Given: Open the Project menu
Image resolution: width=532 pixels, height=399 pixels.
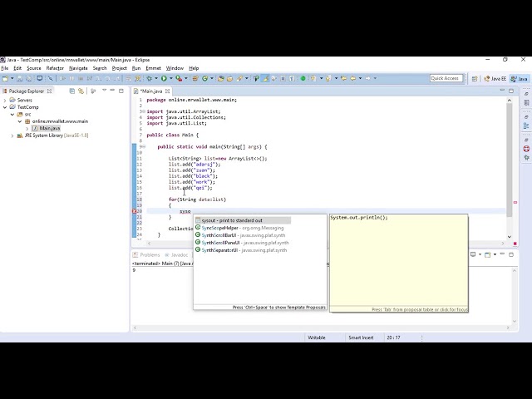Looking at the screenshot, I should [120, 68].
